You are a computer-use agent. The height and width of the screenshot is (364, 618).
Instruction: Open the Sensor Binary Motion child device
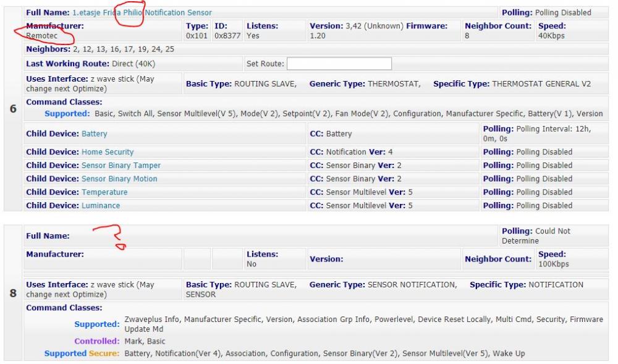(x=119, y=179)
